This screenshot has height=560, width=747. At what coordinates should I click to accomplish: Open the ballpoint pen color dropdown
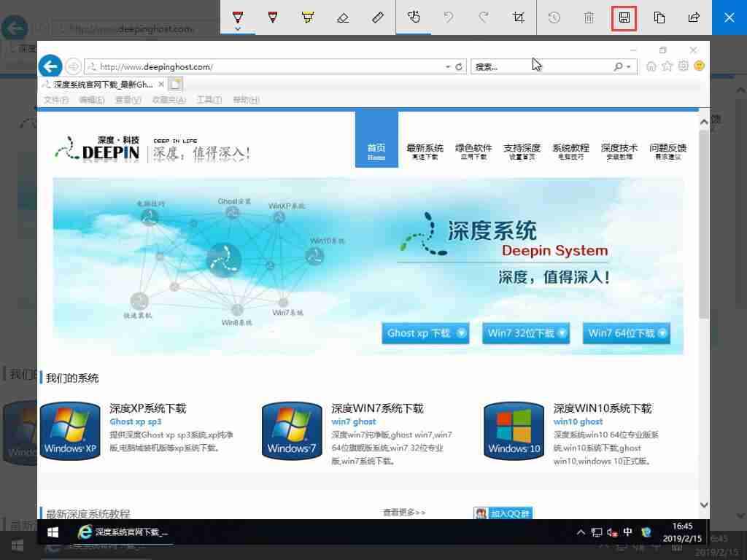point(236,28)
